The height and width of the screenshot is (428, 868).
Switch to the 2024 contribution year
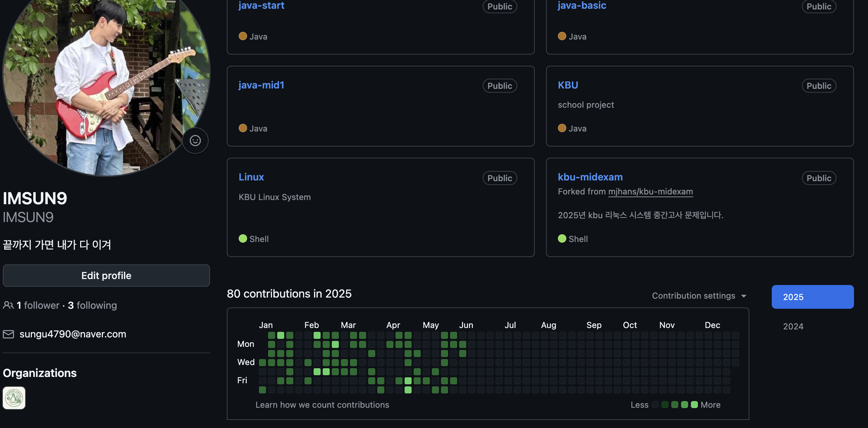coord(793,326)
